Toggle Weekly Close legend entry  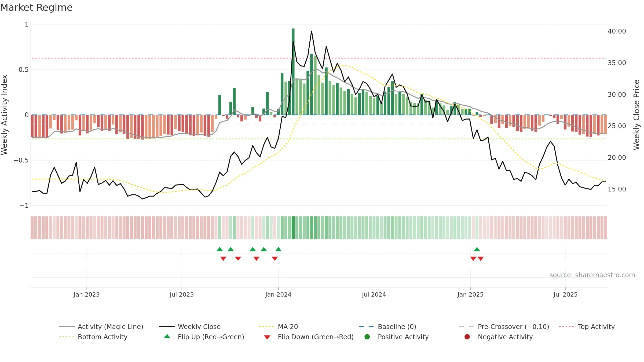coord(190,327)
